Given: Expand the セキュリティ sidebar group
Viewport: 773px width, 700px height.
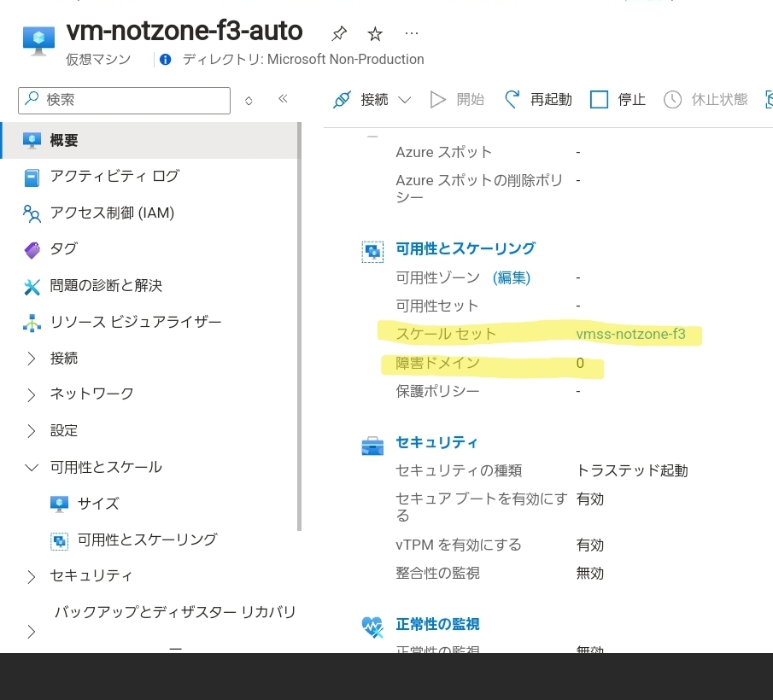Looking at the screenshot, I should (32, 576).
